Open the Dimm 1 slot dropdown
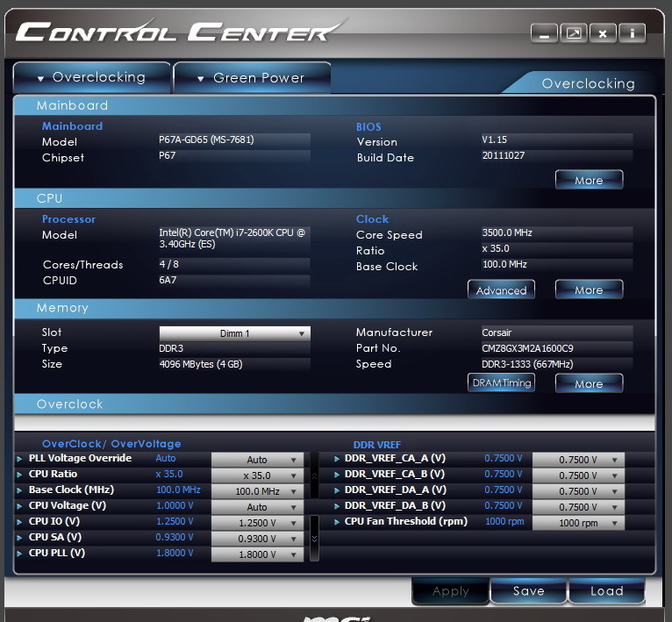 [x=235, y=333]
